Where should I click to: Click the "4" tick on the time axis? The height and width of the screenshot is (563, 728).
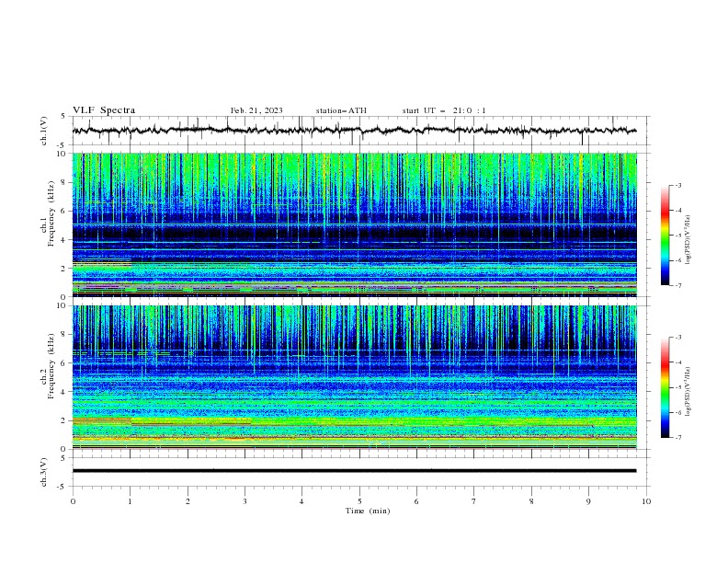(x=301, y=501)
